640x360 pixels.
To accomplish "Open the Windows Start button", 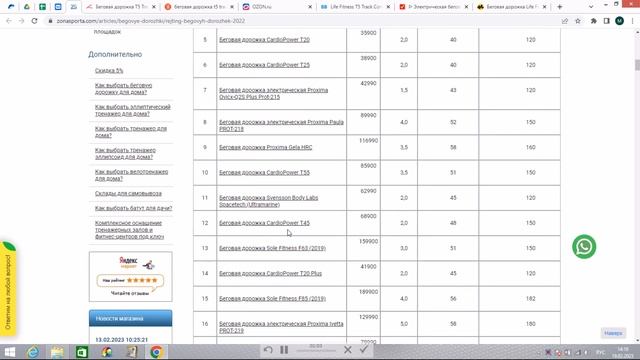I will [x=9, y=352].
